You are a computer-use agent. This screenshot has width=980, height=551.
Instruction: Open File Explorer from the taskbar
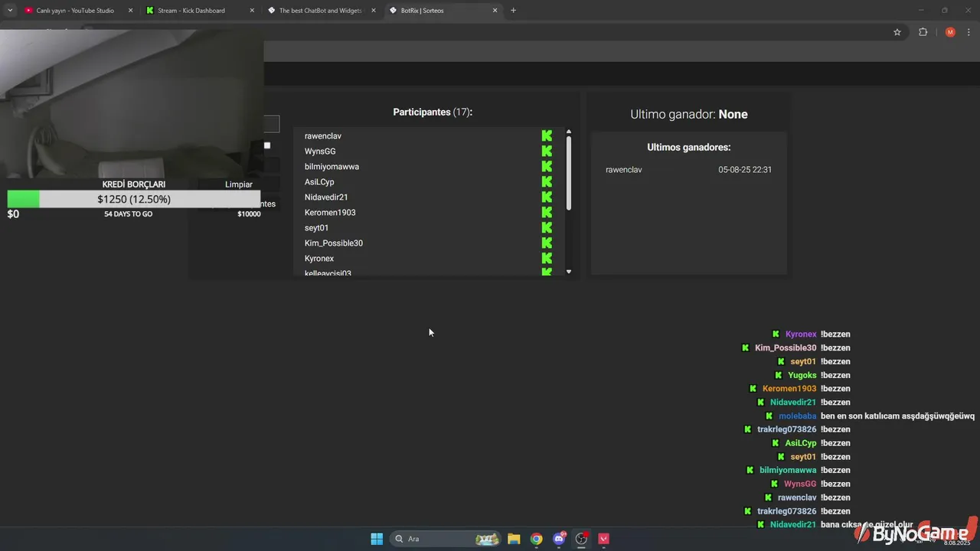pos(514,539)
